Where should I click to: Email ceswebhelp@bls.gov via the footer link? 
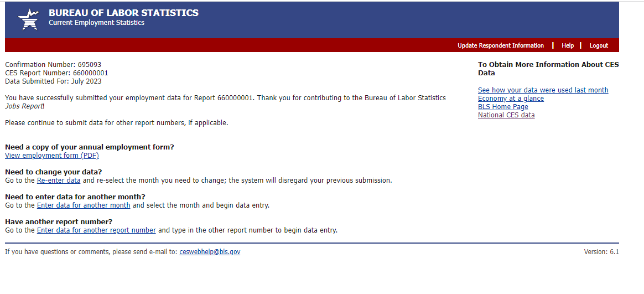pyautogui.click(x=210, y=252)
